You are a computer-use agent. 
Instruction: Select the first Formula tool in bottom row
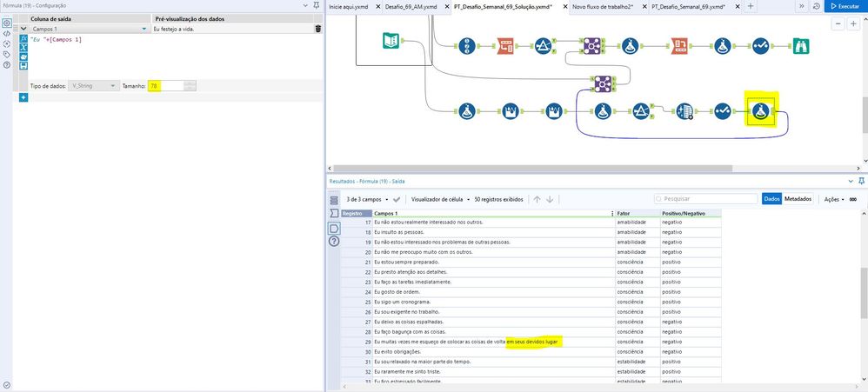pyautogui.click(x=467, y=111)
